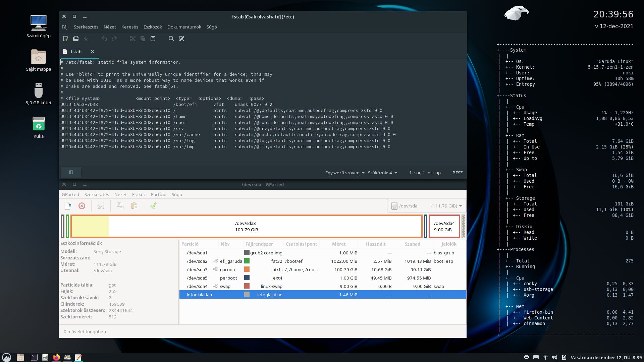Click the redo arrow in the fstab editor
The image size is (644, 362).
click(114, 39)
